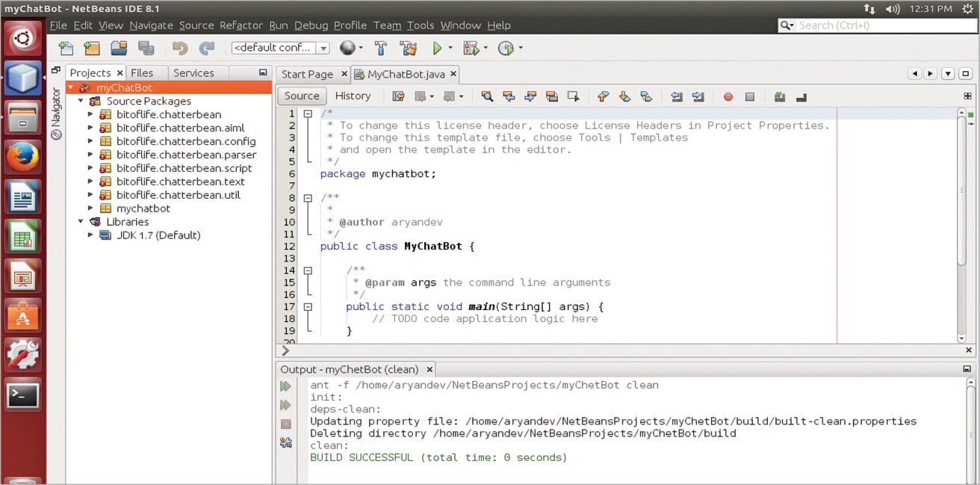Click the History view button
This screenshot has height=485, width=980.
coord(353,96)
